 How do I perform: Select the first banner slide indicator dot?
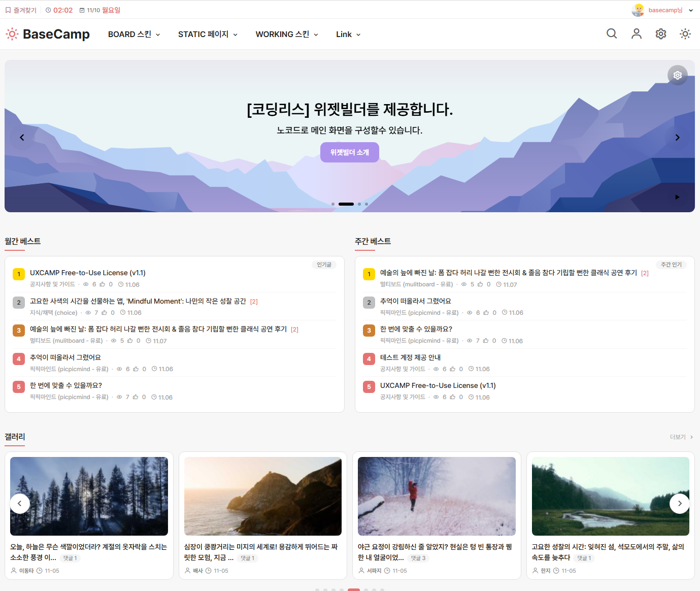coord(333,204)
